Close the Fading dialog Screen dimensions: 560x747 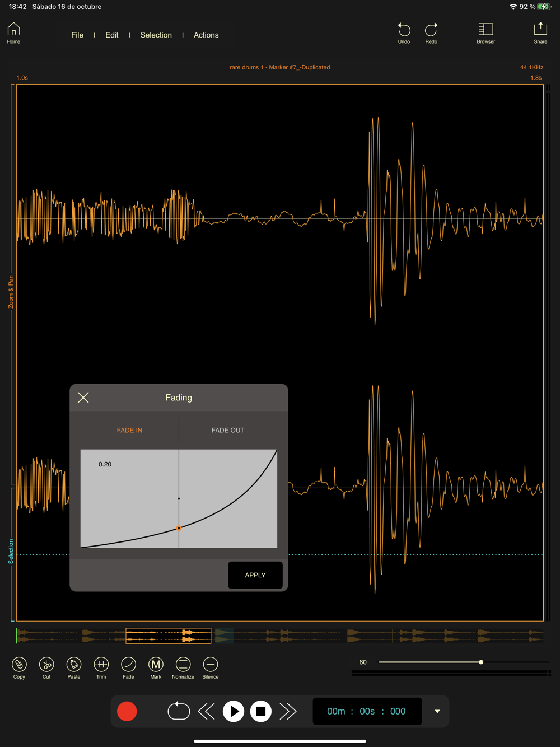83,398
